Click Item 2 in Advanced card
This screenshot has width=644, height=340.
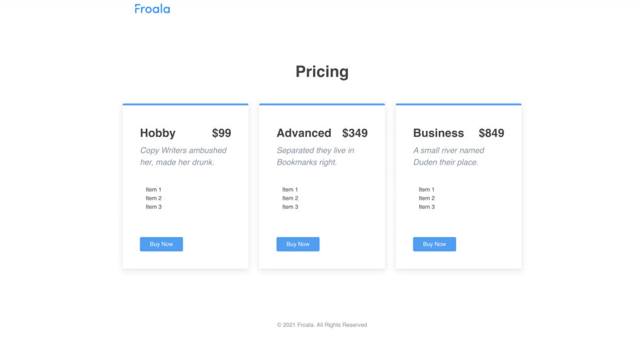click(x=290, y=199)
